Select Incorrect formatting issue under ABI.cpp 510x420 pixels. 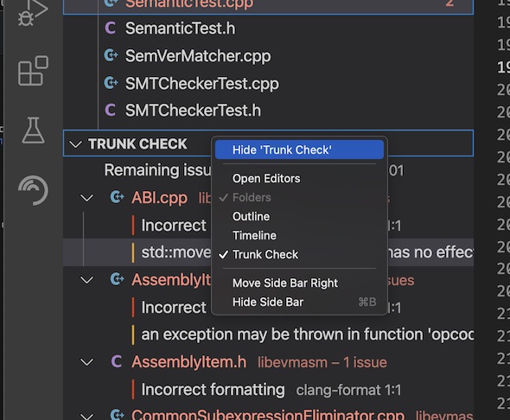point(174,226)
